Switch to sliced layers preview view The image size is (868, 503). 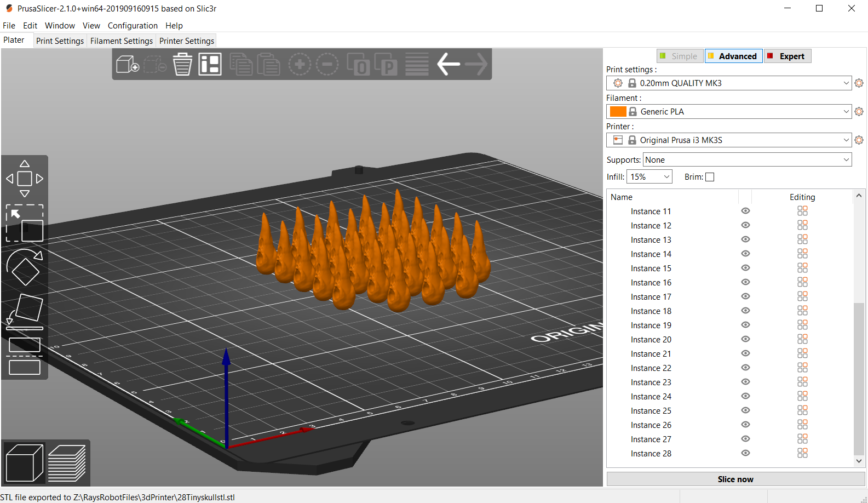(67, 463)
